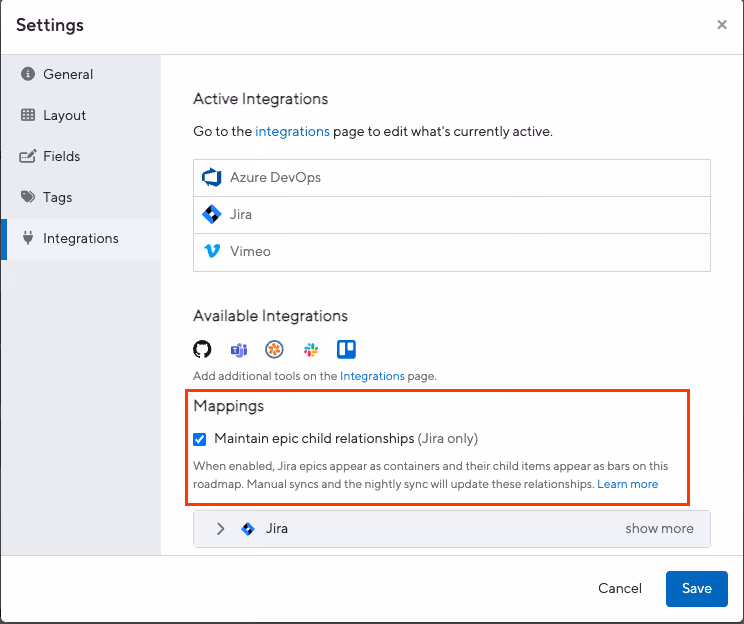
Task: Click the Microsoft Teams integration icon
Action: coord(239,349)
